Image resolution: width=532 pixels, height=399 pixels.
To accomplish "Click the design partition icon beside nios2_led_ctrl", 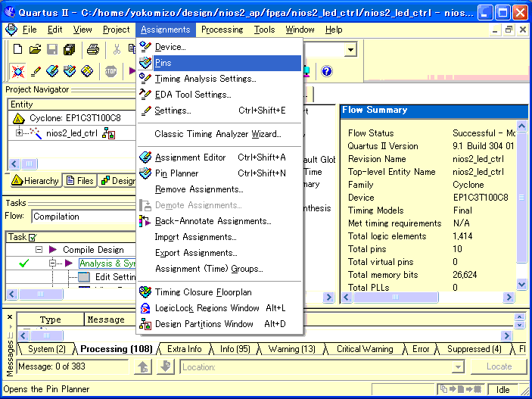I will click(108, 133).
